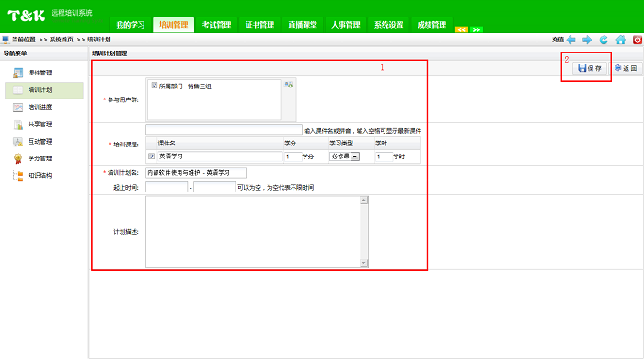Toggle the 英语学习 course checkbox
The height and width of the screenshot is (360, 644).
click(151, 157)
